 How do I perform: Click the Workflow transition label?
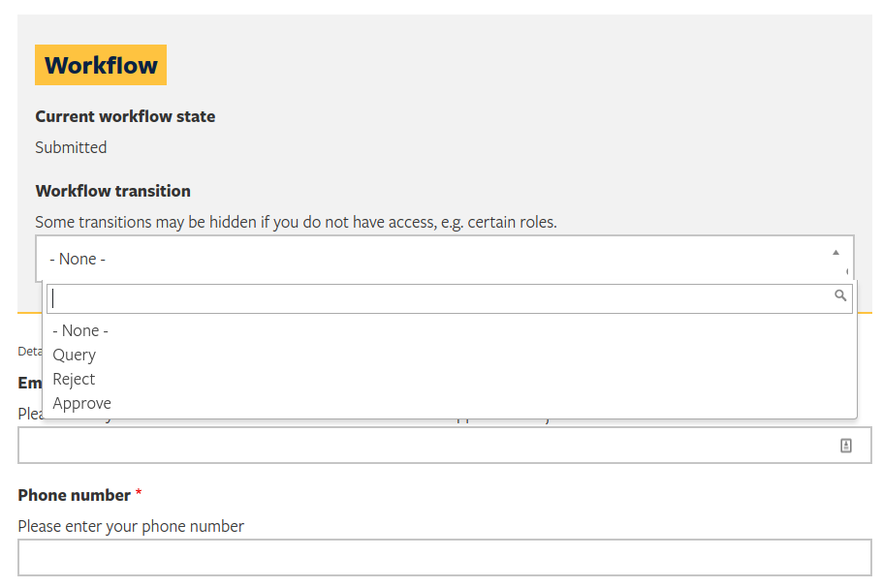click(x=112, y=191)
